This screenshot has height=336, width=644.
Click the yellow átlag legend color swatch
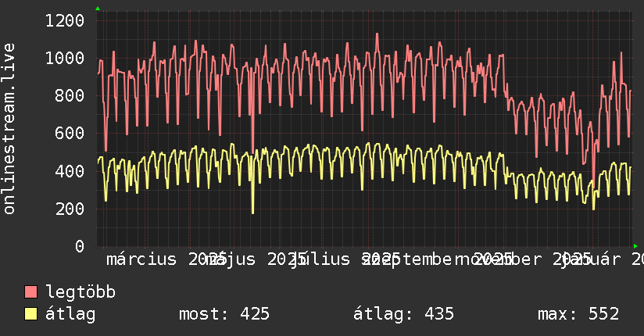(30, 314)
